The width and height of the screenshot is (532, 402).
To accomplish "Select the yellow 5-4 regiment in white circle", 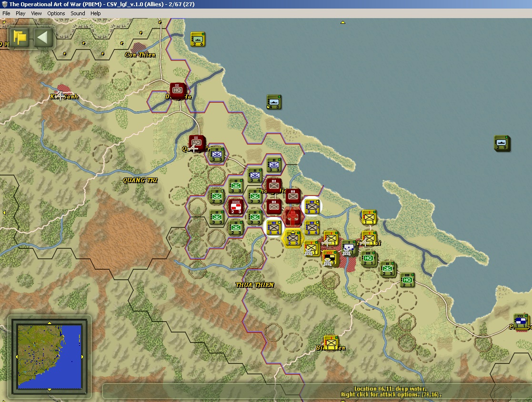I will tap(274, 228).
